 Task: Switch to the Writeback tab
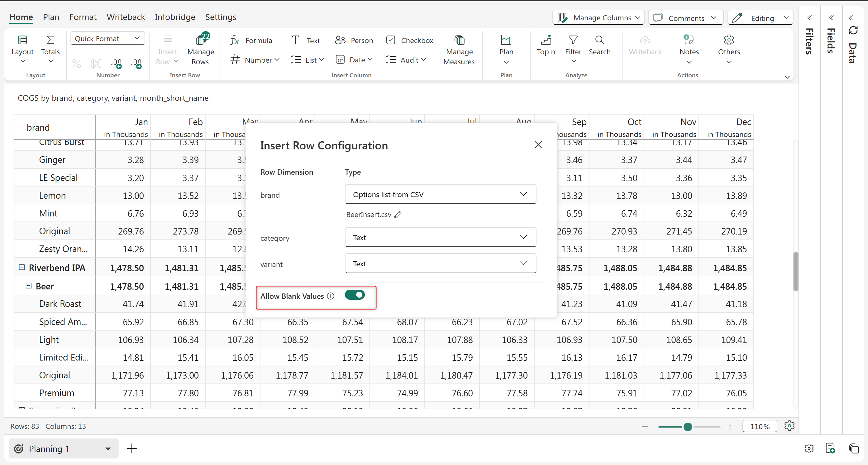[x=125, y=17]
